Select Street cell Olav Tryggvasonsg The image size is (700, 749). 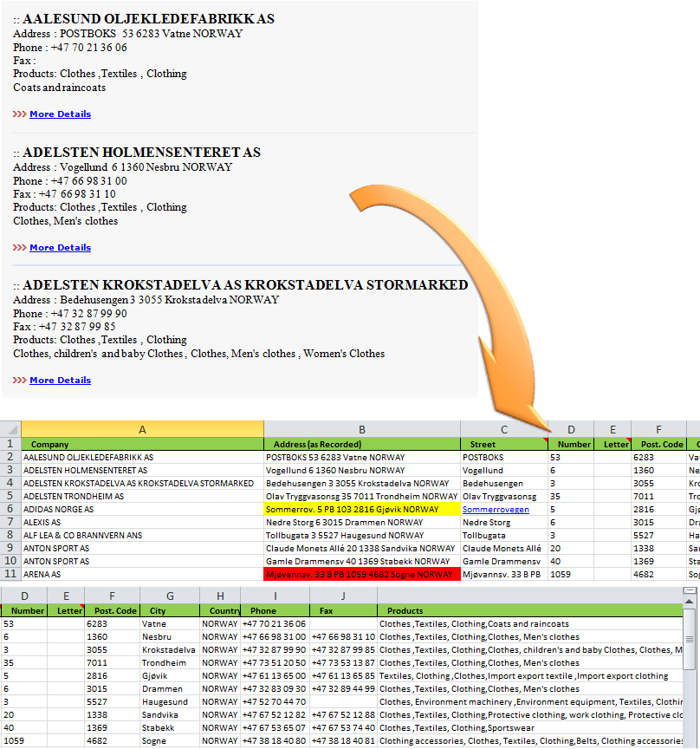(x=504, y=497)
